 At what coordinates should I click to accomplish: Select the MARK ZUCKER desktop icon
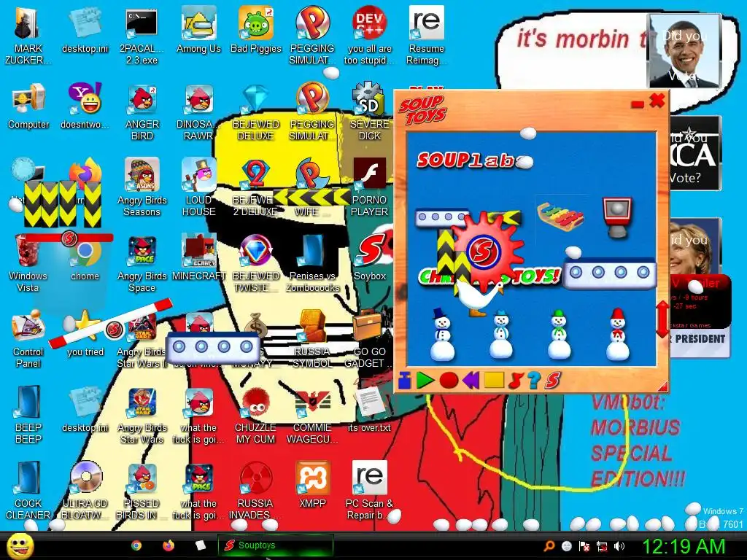coord(28,36)
